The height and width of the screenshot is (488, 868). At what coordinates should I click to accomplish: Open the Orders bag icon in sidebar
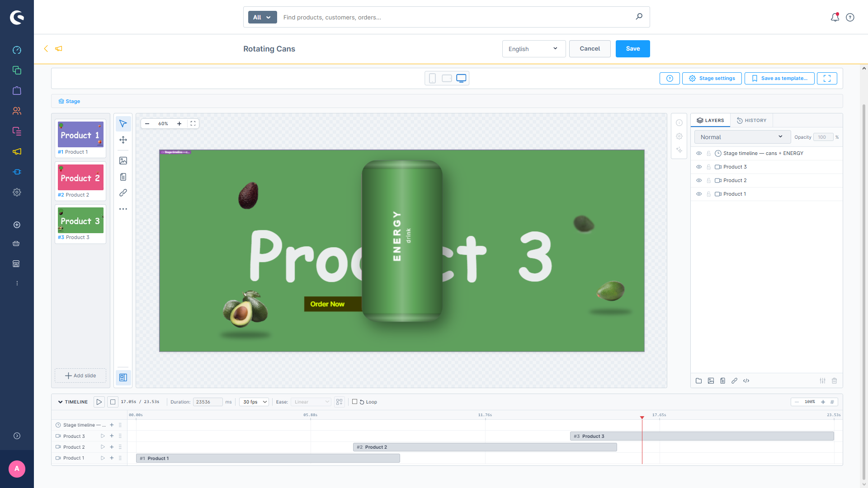(17, 91)
